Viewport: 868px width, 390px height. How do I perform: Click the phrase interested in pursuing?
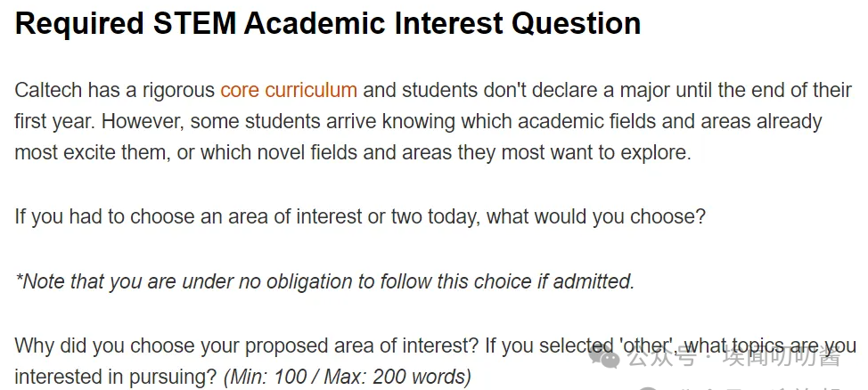(x=116, y=377)
